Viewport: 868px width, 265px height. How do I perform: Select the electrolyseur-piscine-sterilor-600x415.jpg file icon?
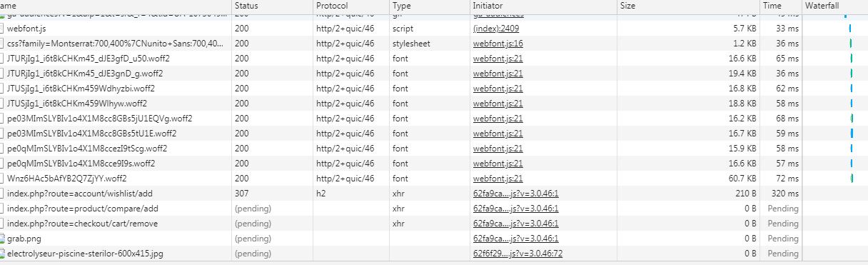(3, 254)
